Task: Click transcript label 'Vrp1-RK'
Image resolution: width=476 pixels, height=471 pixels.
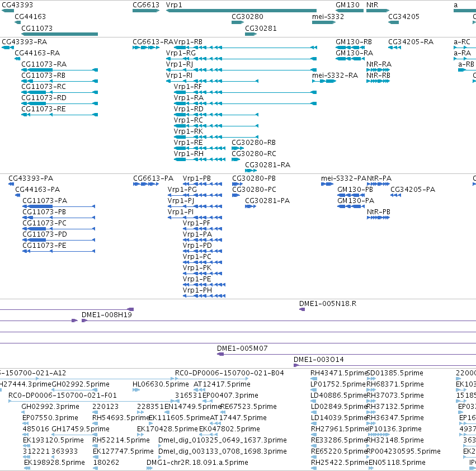Action: [188, 131]
